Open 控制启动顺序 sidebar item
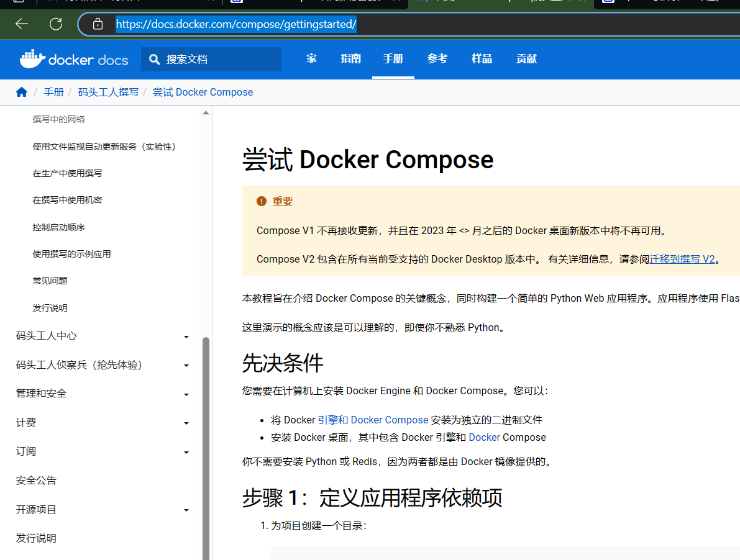 click(58, 227)
